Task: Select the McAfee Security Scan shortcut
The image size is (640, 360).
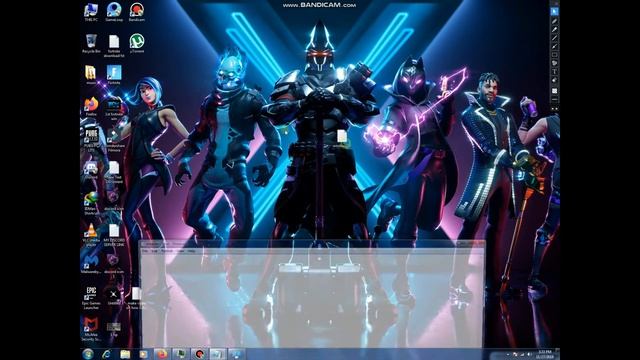Action: 91,330
